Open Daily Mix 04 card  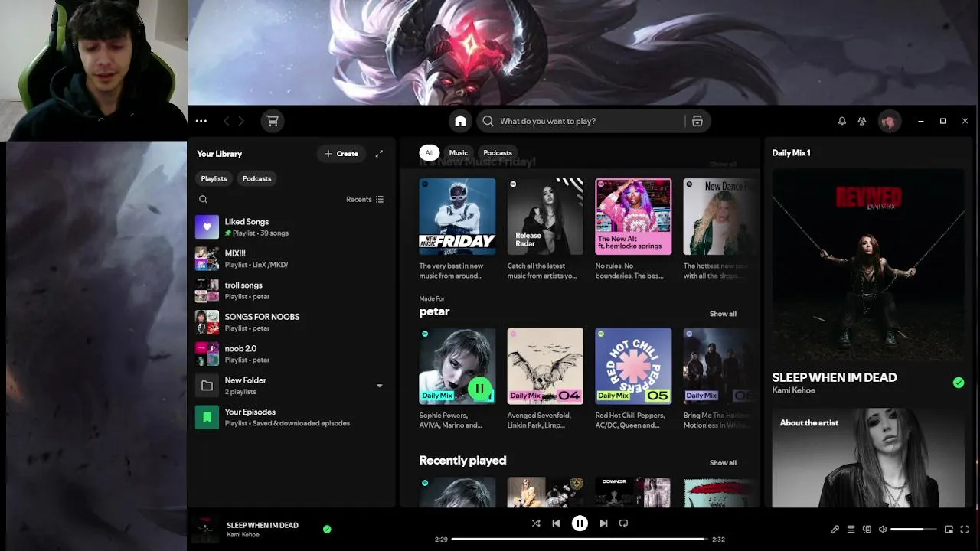pyautogui.click(x=545, y=379)
